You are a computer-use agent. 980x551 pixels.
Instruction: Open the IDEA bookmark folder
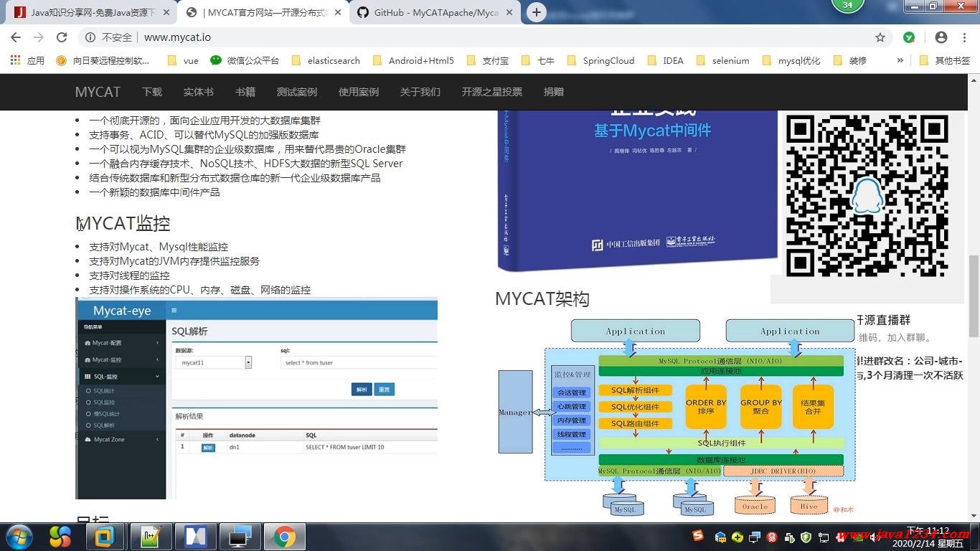(x=665, y=60)
